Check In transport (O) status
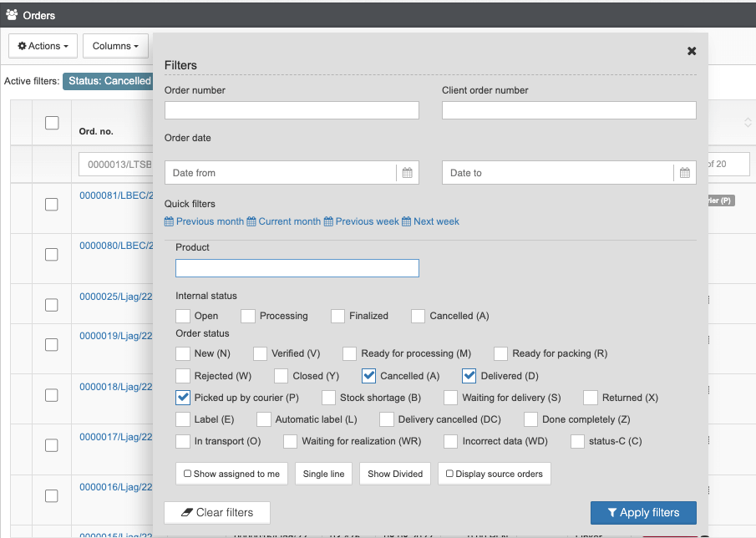This screenshot has height=538, width=756. 183,441
